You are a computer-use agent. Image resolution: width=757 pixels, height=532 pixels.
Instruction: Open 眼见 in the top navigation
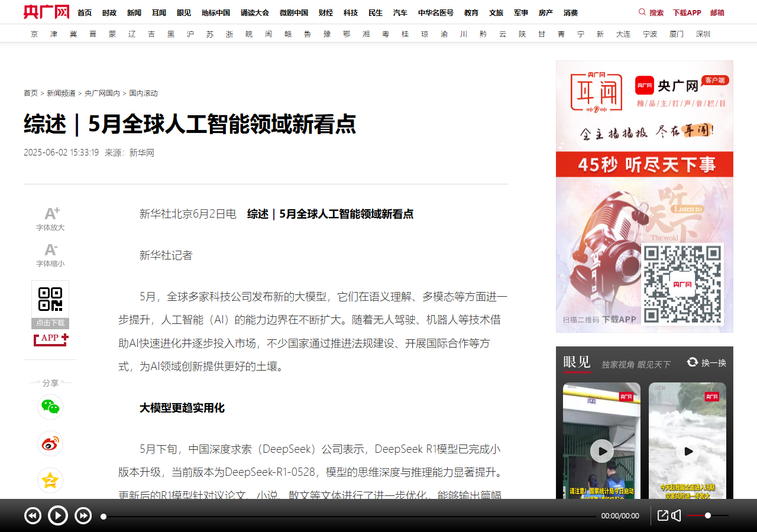184,12
